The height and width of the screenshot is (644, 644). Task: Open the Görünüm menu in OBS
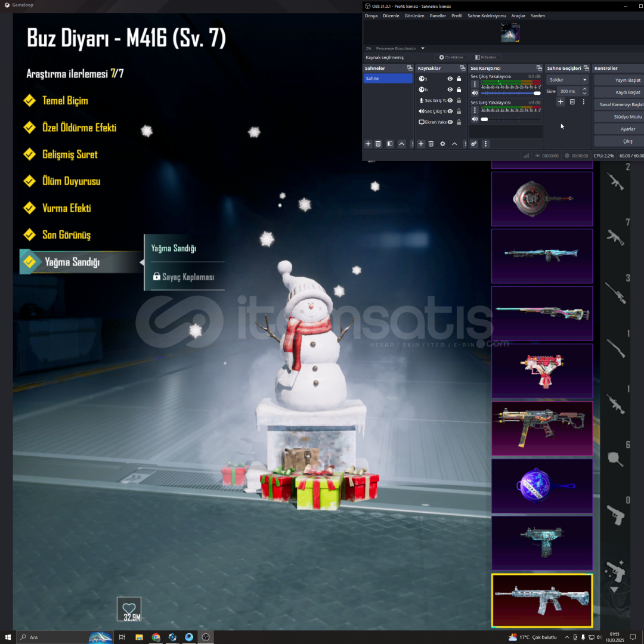click(x=414, y=16)
